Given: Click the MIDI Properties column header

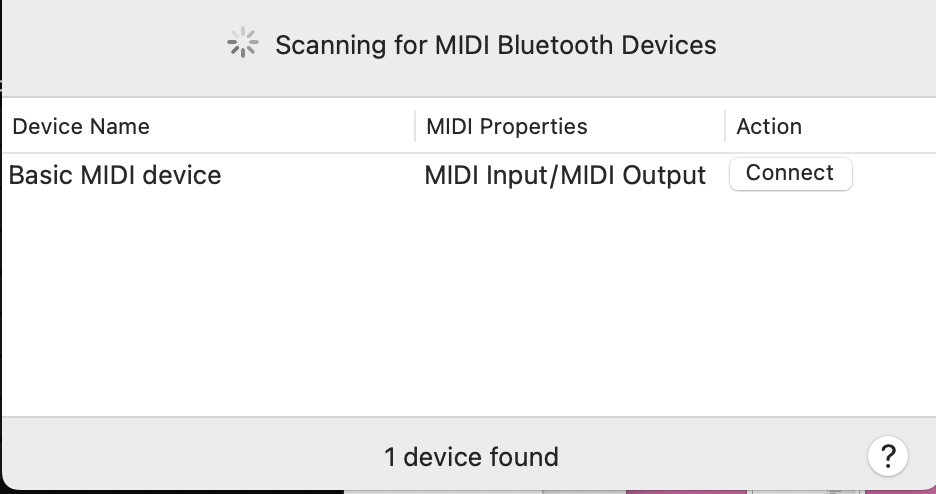Looking at the screenshot, I should tap(506, 127).
